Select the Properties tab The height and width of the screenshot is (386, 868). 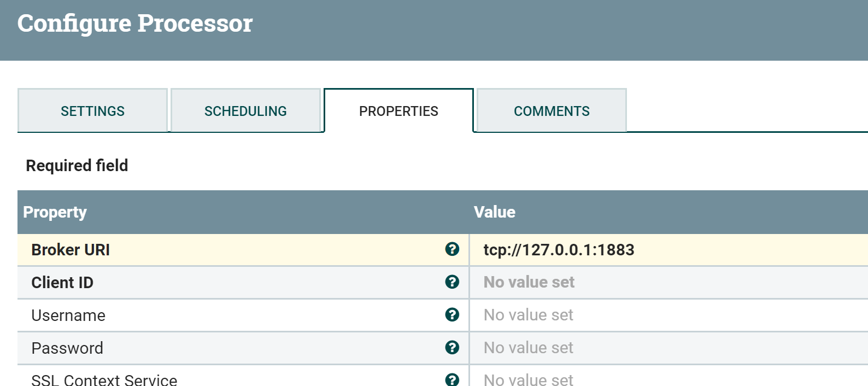tap(398, 111)
